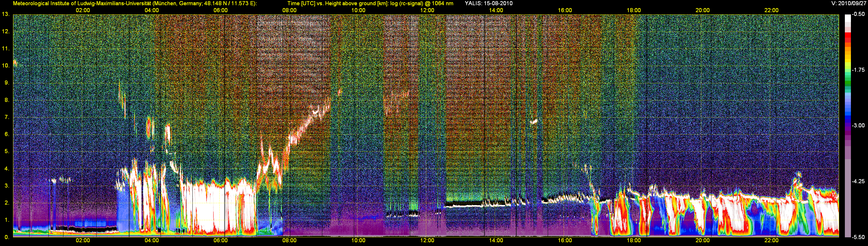Viewport: 868px width, 246px height.
Task: Click '16:00' on the top time axis
Action: coord(565,10)
